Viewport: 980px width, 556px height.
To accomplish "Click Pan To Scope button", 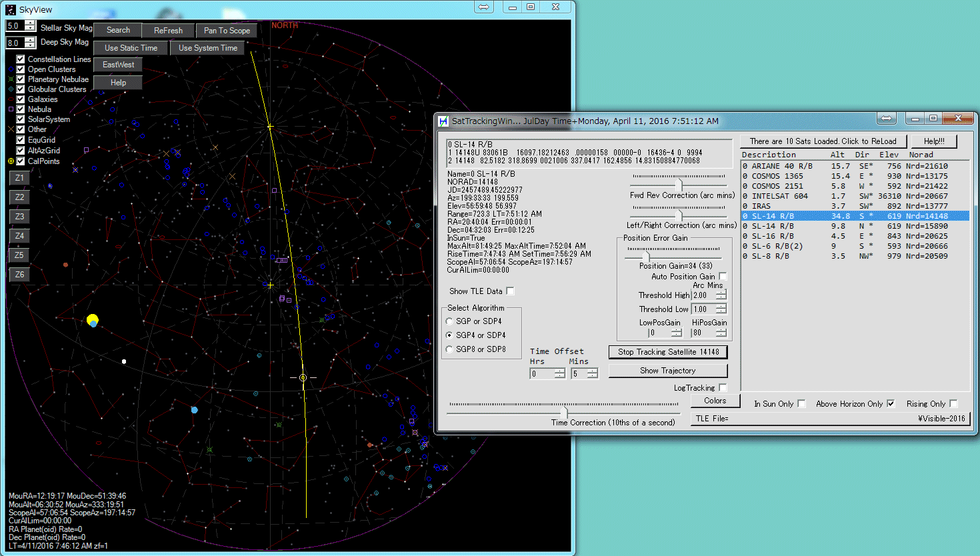I will click(227, 31).
